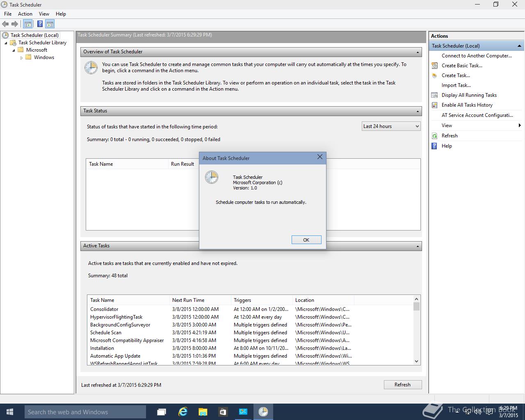The height and width of the screenshot is (420, 525).
Task: Open notifications icon in system tray
Action: (489, 412)
